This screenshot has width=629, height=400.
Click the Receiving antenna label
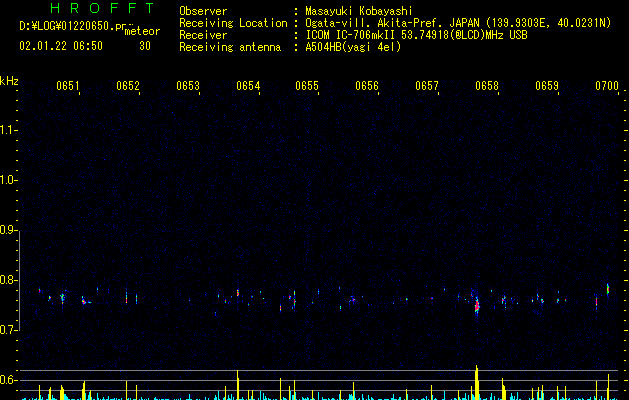coord(230,47)
